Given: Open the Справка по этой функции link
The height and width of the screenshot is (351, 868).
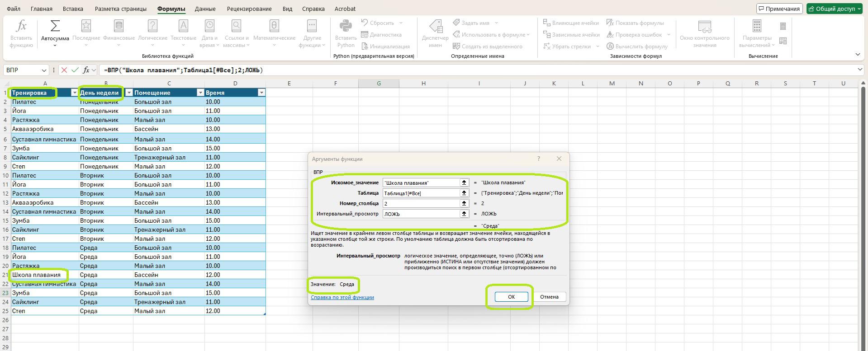Looking at the screenshot, I should [342, 297].
